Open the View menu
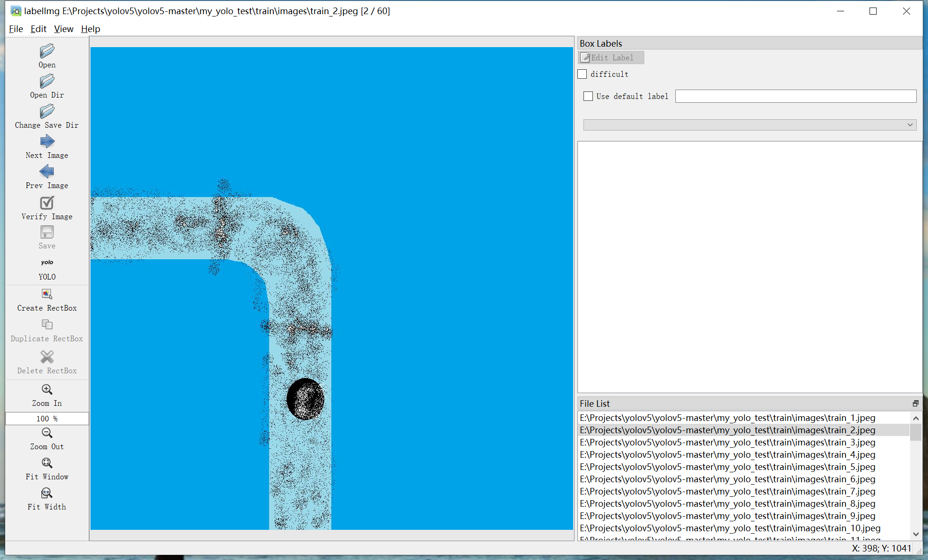The width and height of the screenshot is (928, 560). point(64,29)
